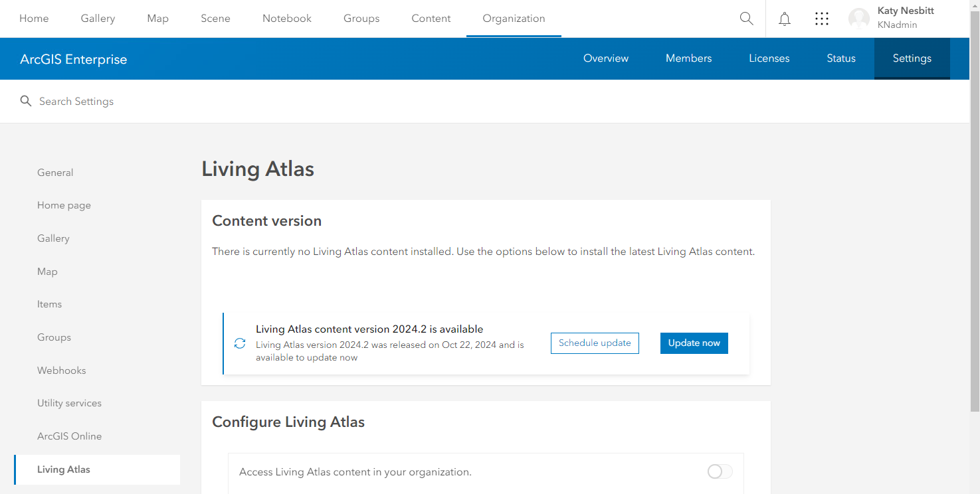Open the Scene menu item
Image resolution: width=980 pixels, height=494 pixels.
point(215,19)
